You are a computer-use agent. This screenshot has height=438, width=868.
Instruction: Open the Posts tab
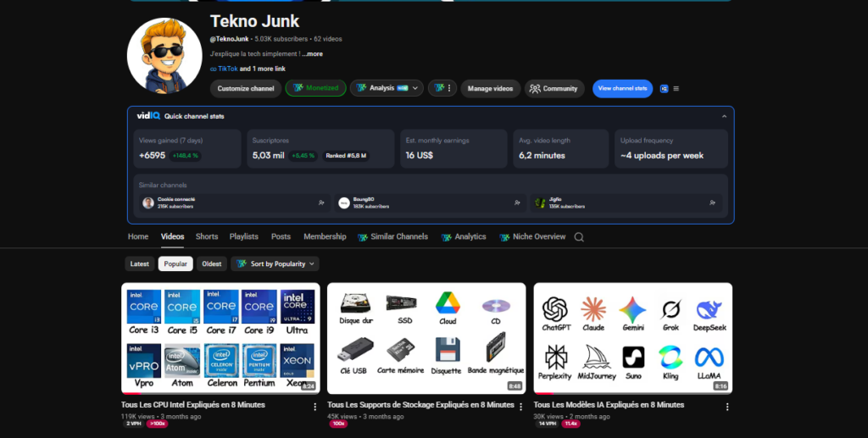pyautogui.click(x=281, y=236)
